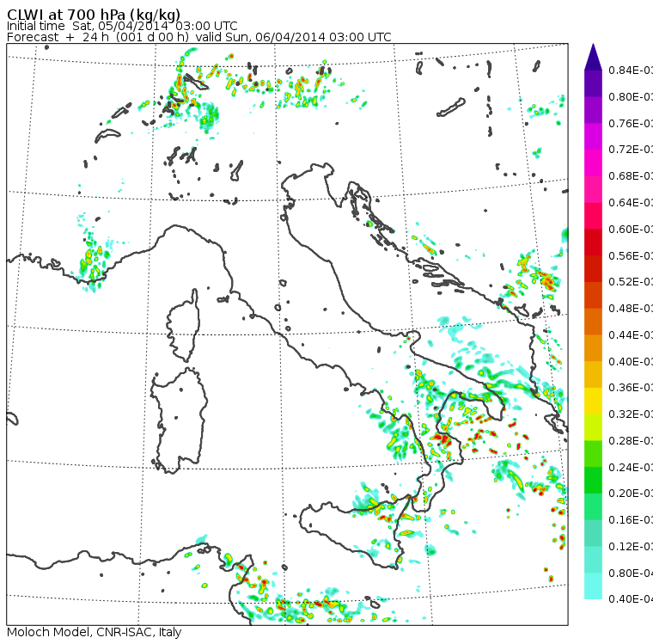Screen dimensions: 653x644
Task: Select the 0.32E-03 colorbar value
Action: [x=631, y=414]
